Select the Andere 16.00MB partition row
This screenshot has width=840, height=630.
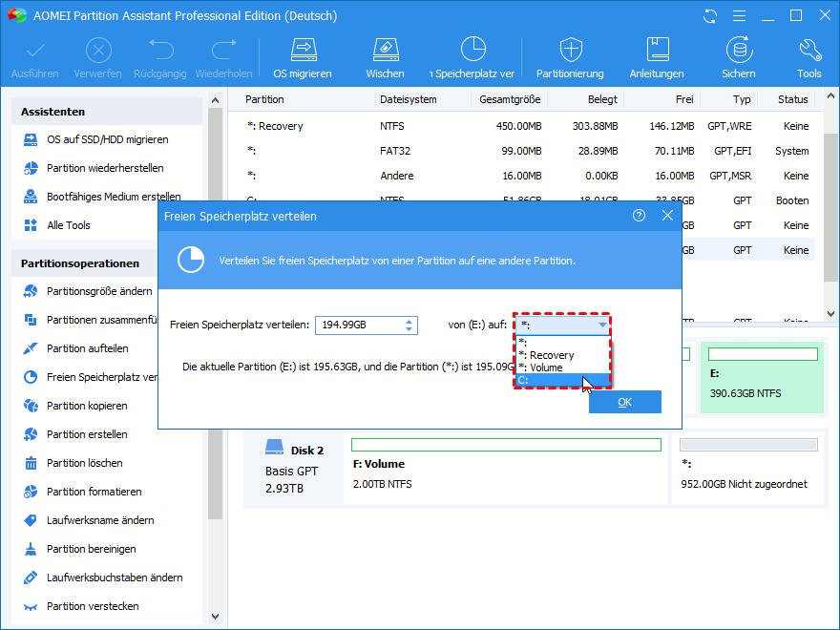pyautogui.click(x=525, y=176)
